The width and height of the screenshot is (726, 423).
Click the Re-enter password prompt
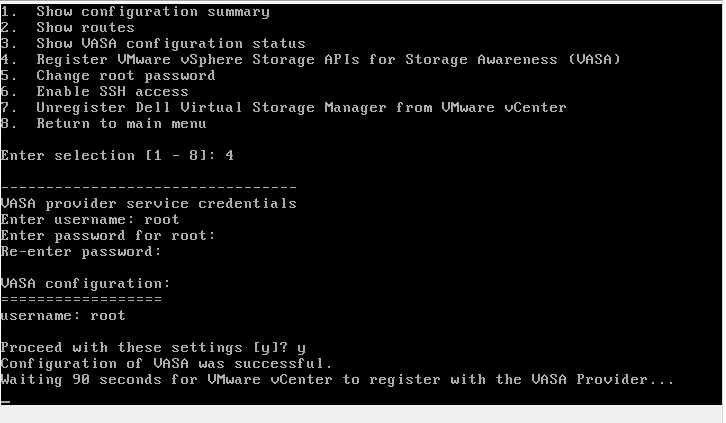(x=80, y=252)
